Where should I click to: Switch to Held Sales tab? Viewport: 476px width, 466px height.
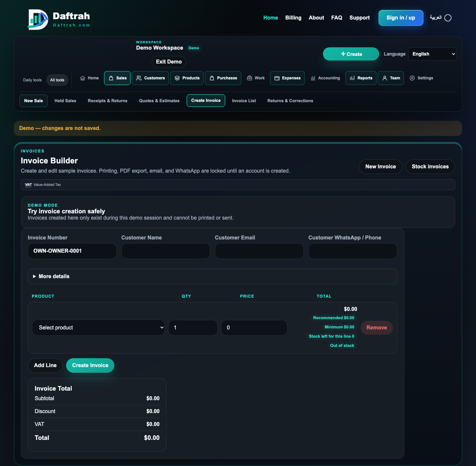[65, 101]
